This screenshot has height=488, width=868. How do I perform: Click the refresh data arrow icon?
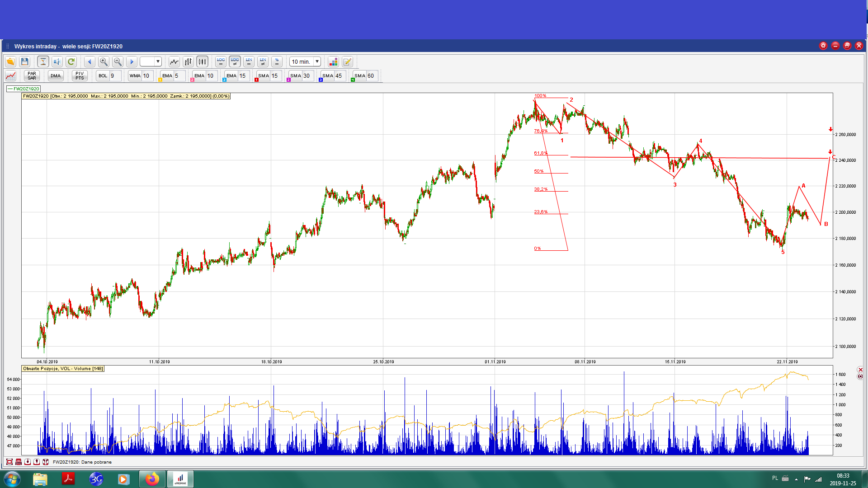[x=71, y=61]
